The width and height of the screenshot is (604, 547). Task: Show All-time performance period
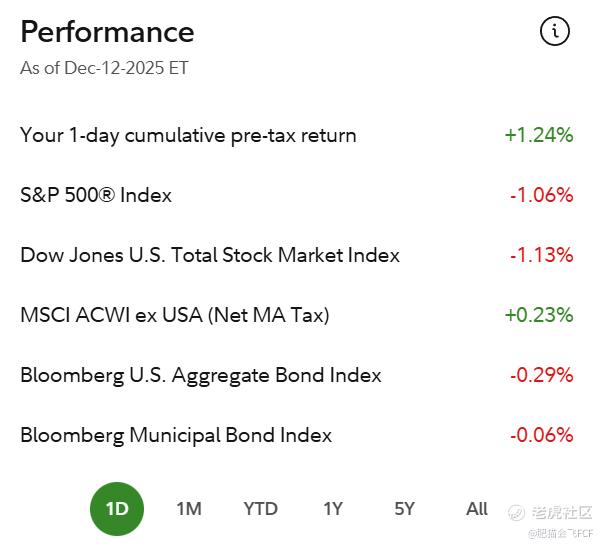(x=477, y=509)
